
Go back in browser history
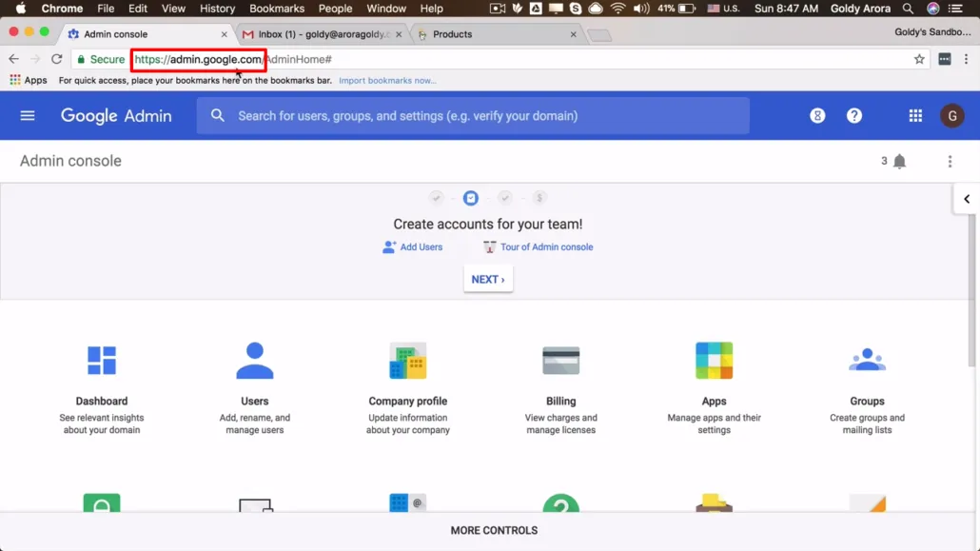coord(13,59)
